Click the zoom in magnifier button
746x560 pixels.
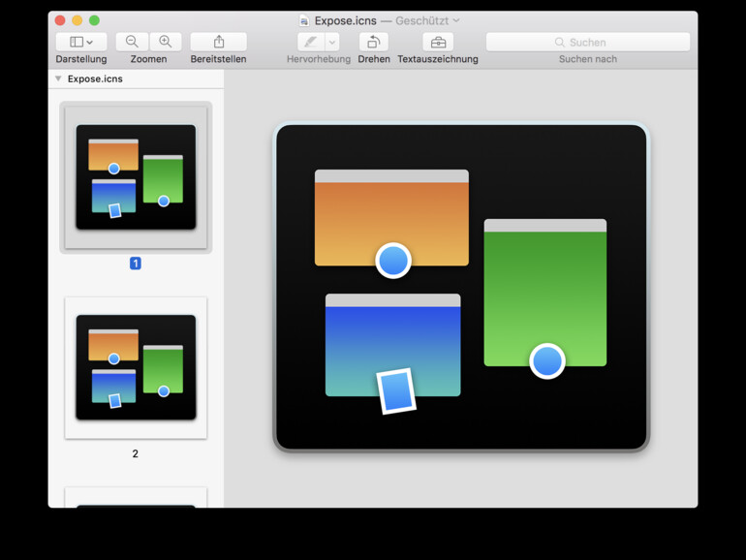click(166, 42)
